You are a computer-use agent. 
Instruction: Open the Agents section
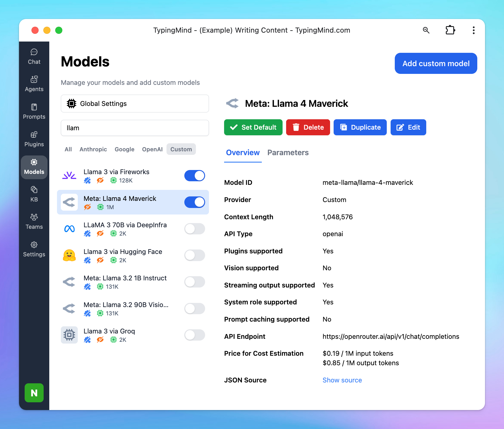pyautogui.click(x=34, y=84)
